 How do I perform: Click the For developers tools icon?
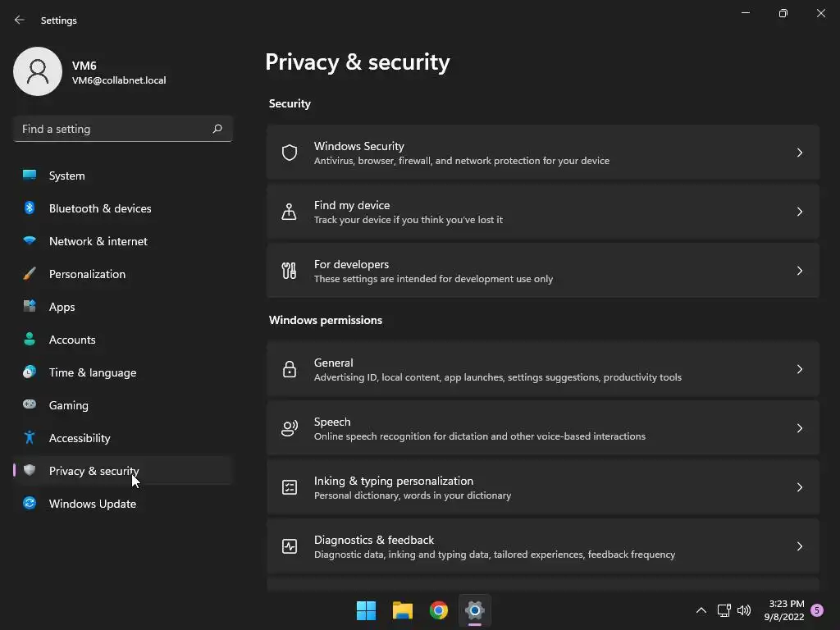(290, 271)
